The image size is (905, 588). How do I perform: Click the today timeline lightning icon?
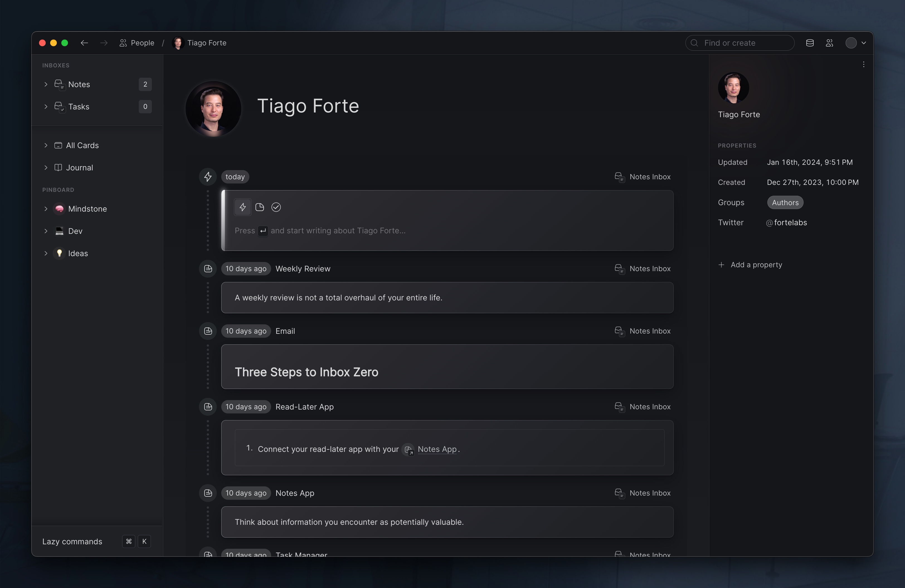coord(208,177)
